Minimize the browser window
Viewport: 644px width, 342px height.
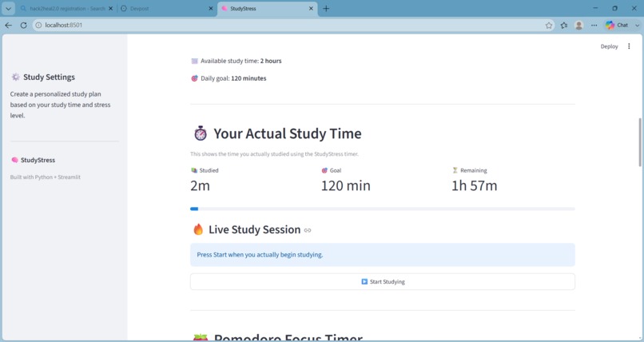coord(595,8)
